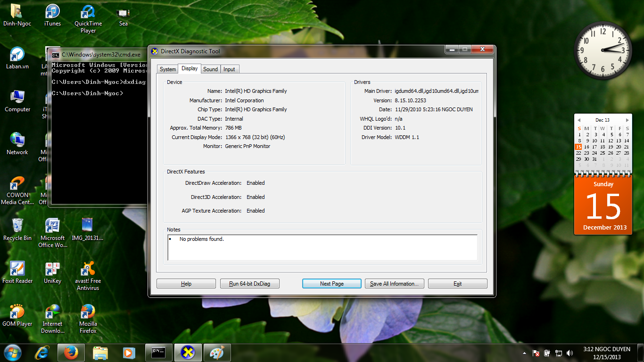The image size is (644, 362).
Task: Launch QuickTime Player shortcut
Action: [x=88, y=19]
